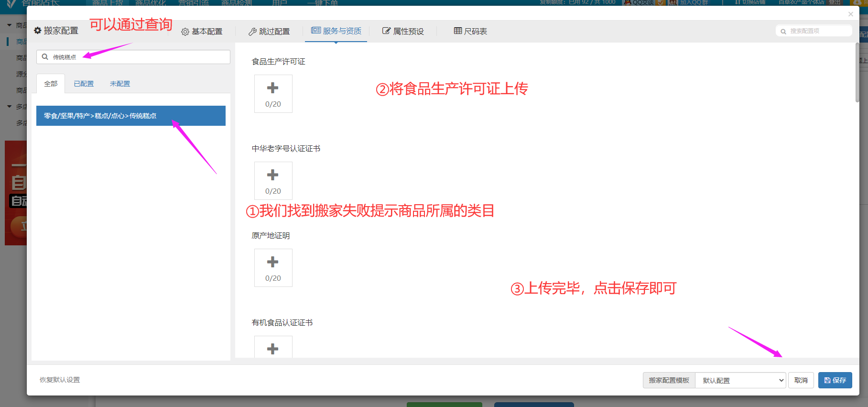The image size is (868, 407).
Task: Go to the 尺码表 tab
Action: click(x=470, y=32)
